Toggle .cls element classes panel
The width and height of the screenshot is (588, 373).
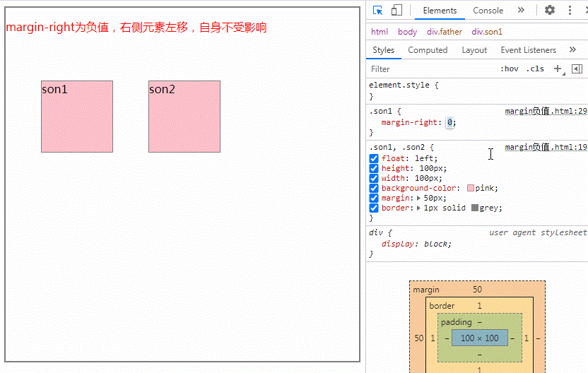pyautogui.click(x=535, y=69)
